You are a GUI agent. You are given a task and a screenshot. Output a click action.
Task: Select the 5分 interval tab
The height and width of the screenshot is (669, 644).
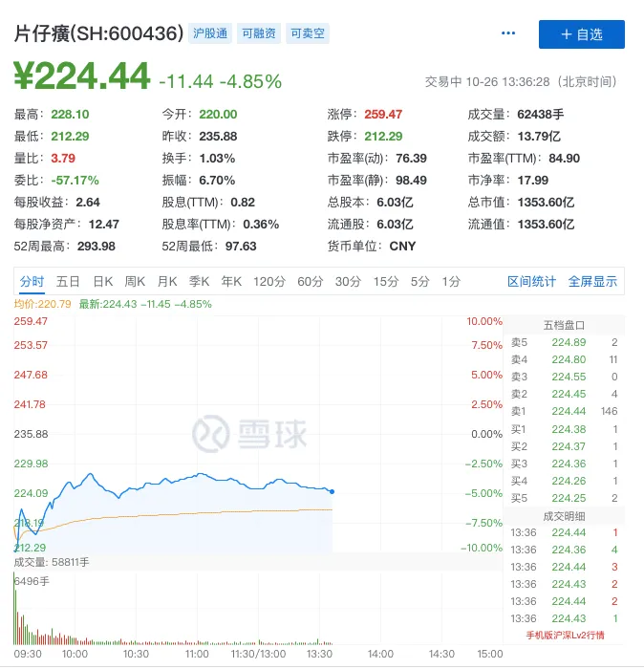tap(419, 282)
